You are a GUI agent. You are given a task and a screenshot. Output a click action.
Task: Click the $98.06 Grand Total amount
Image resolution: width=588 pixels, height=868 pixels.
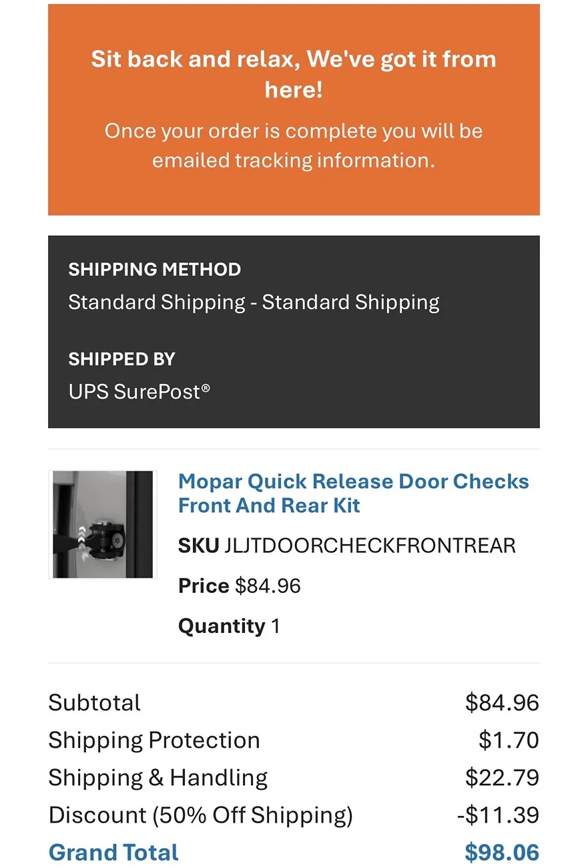(x=502, y=853)
